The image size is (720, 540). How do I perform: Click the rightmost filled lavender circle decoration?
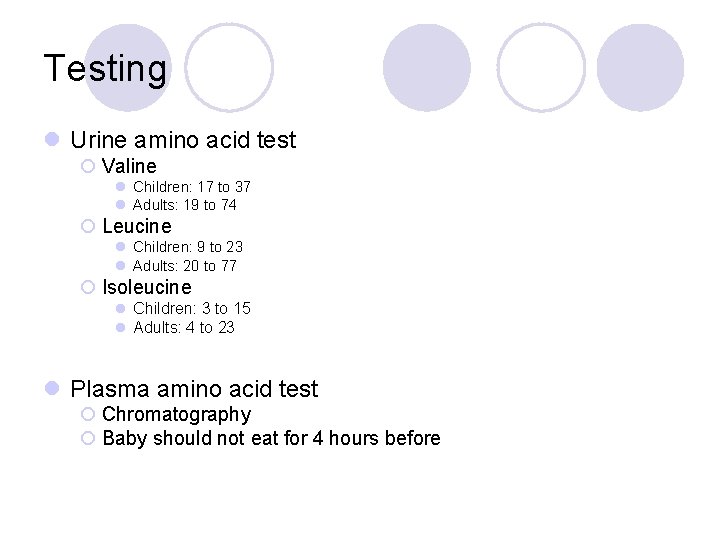pos(640,67)
